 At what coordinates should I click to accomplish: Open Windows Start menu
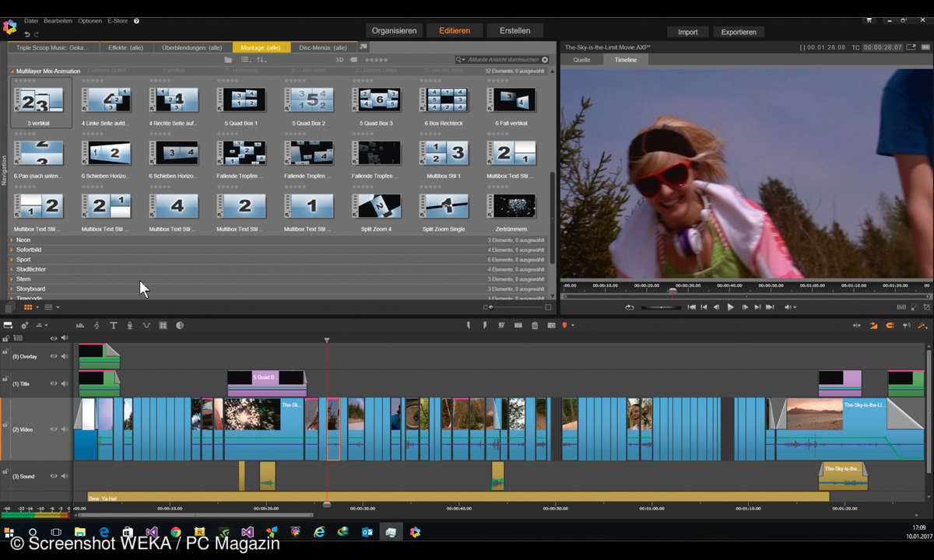9,532
